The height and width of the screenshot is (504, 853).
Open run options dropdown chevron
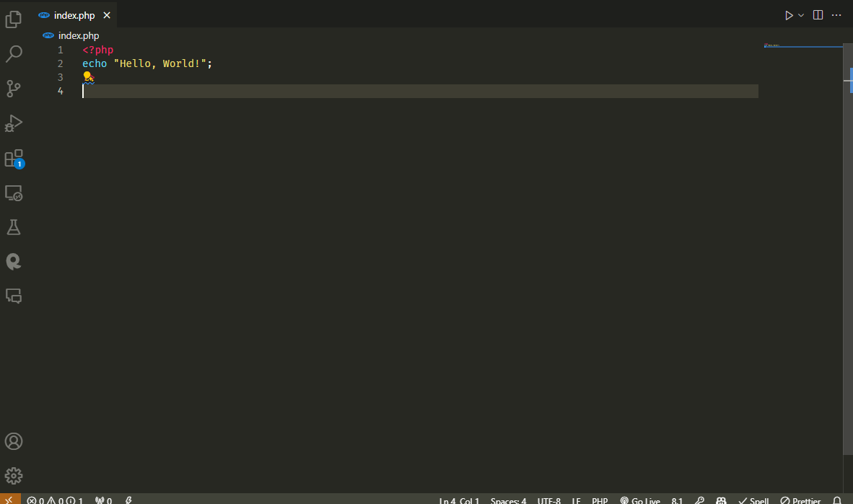click(801, 14)
